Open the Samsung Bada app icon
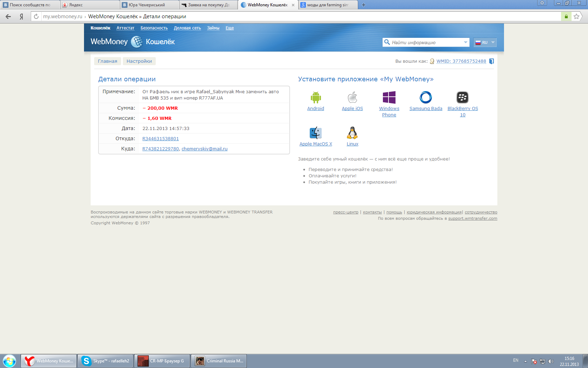 426,97
